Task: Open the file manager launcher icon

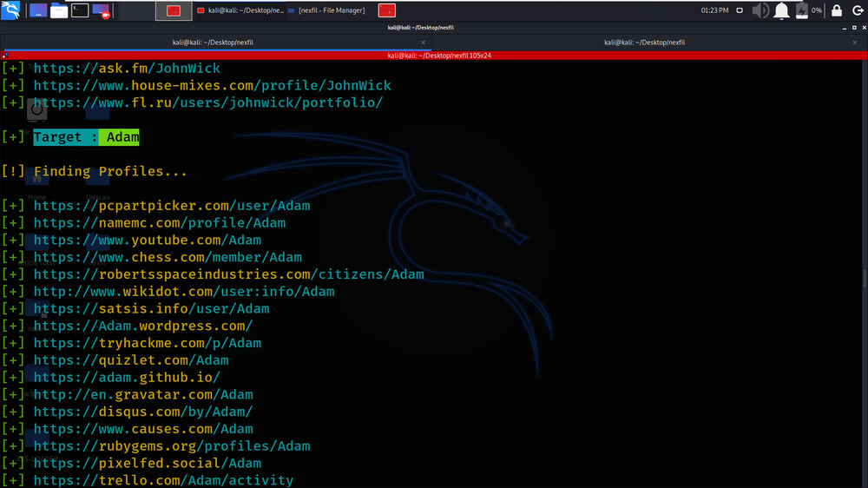Action: point(59,10)
